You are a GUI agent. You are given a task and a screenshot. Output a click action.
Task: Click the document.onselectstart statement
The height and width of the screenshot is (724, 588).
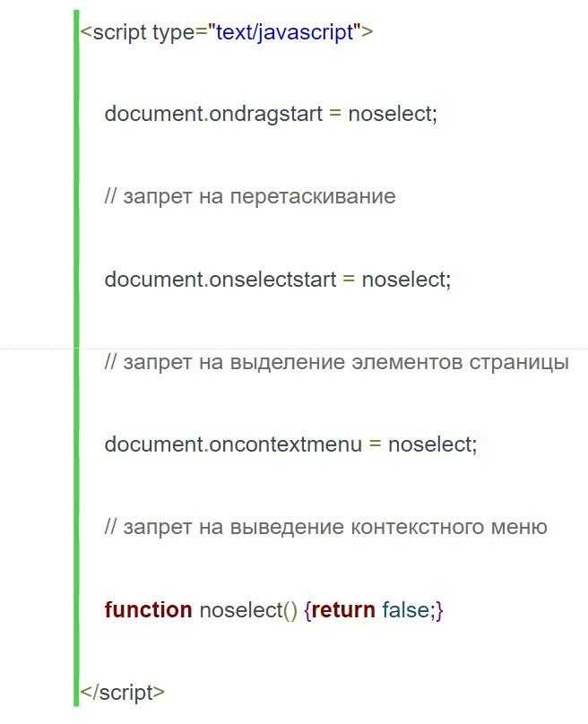[278, 280]
